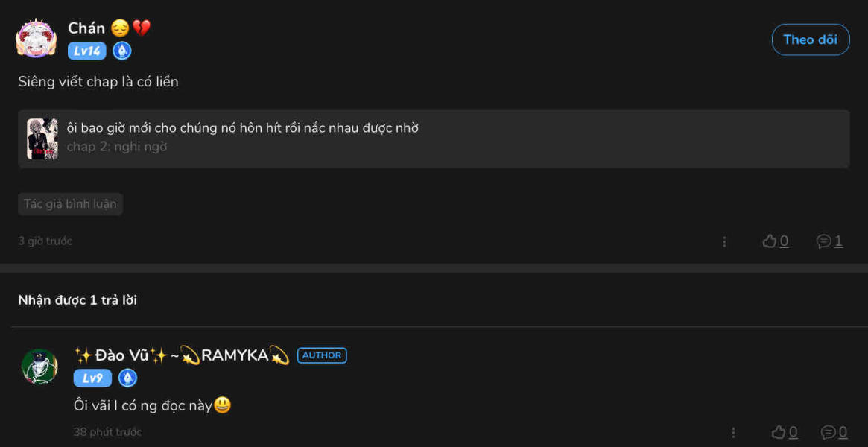Open Đào Vũ's round avatar
Viewport: 868px width, 447px height.
(x=39, y=367)
